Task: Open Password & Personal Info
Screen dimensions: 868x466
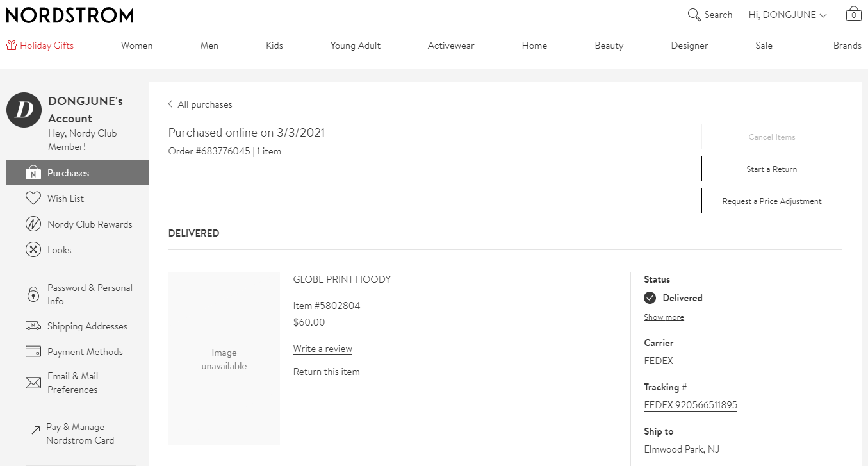Action: pyautogui.click(x=90, y=294)
